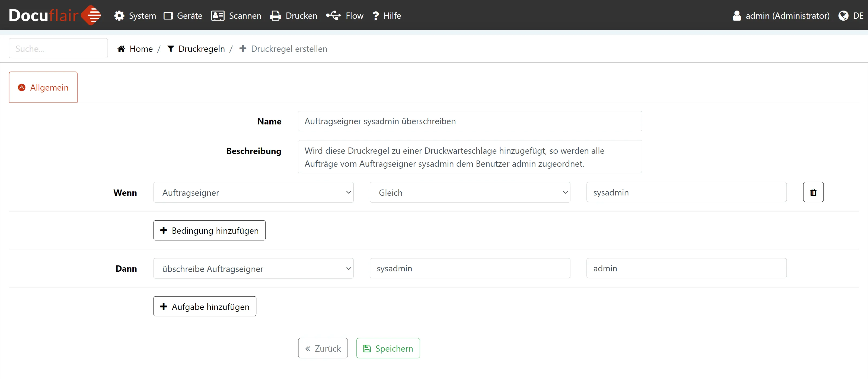
Task: Click the Docuflair logo
Action: [x=55, y=15]
